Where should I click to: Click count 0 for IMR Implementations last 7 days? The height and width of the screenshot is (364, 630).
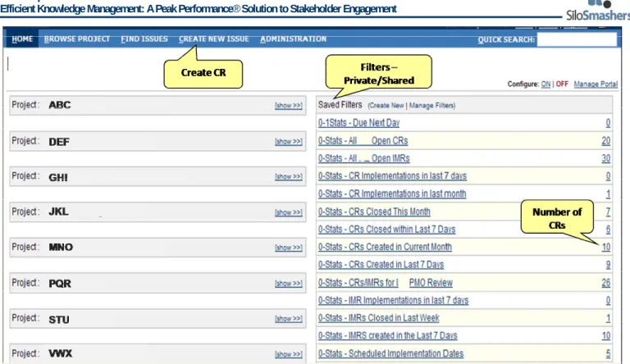(609, 301)
